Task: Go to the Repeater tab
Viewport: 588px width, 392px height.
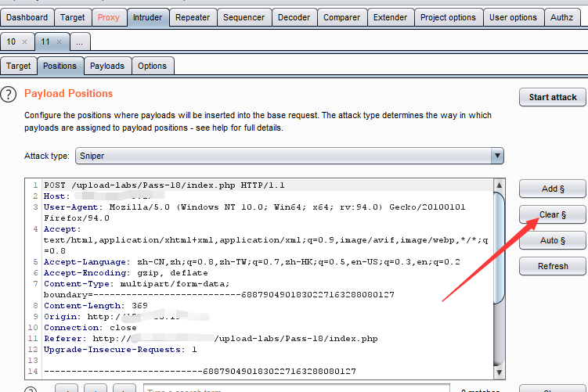Action: [193, 17]
